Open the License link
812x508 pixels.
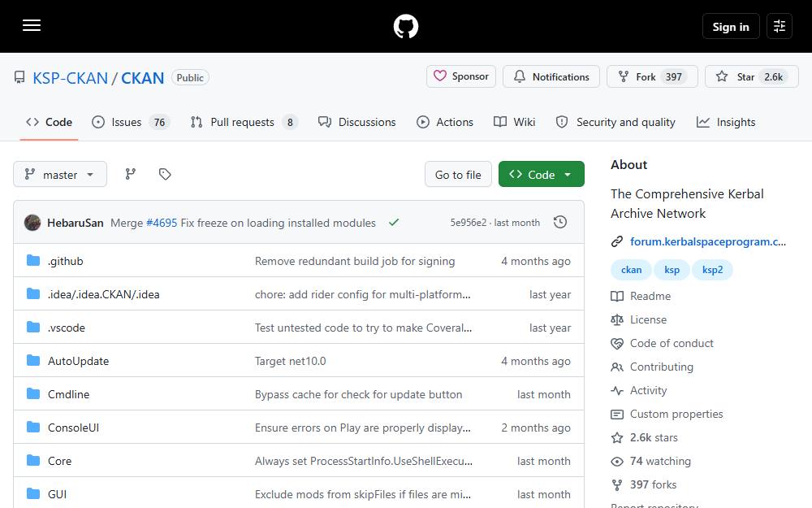(x=639, y=319)
